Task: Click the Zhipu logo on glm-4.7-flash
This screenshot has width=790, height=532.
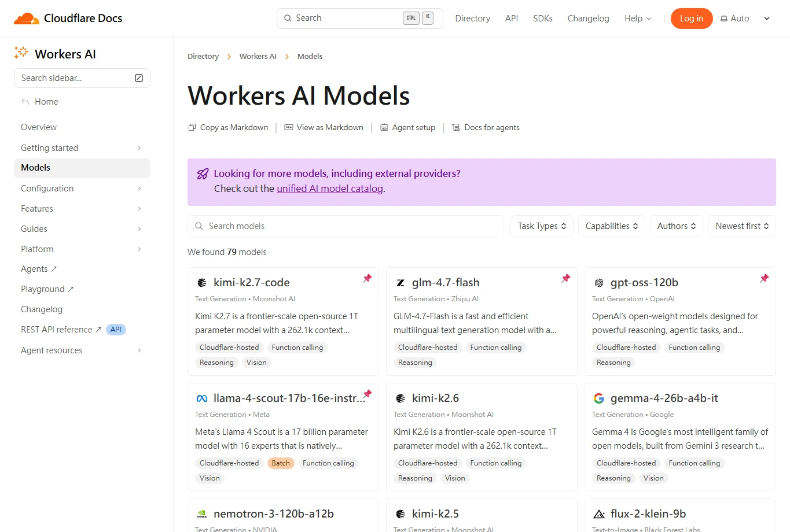Action: pos(400,283)
